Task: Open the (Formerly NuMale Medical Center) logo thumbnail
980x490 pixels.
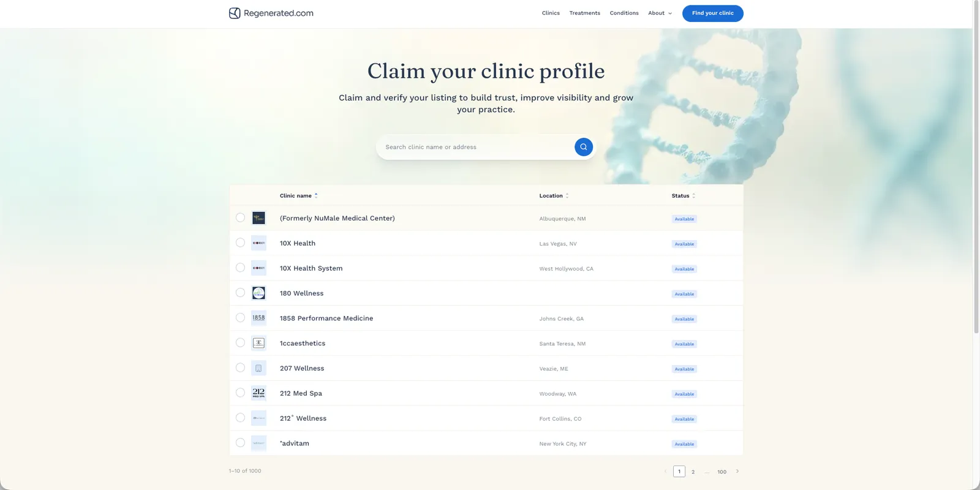Action: click(x=258, y=218)
